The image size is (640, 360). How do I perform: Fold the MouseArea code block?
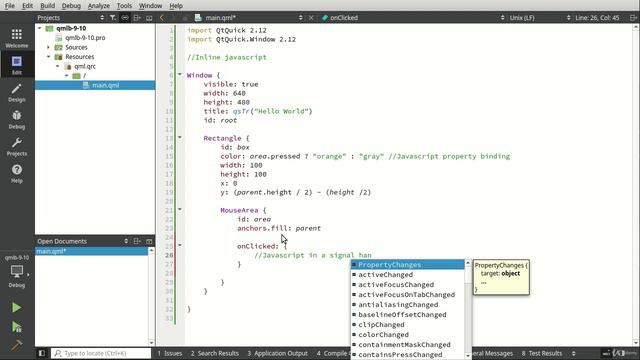(180, 209)
